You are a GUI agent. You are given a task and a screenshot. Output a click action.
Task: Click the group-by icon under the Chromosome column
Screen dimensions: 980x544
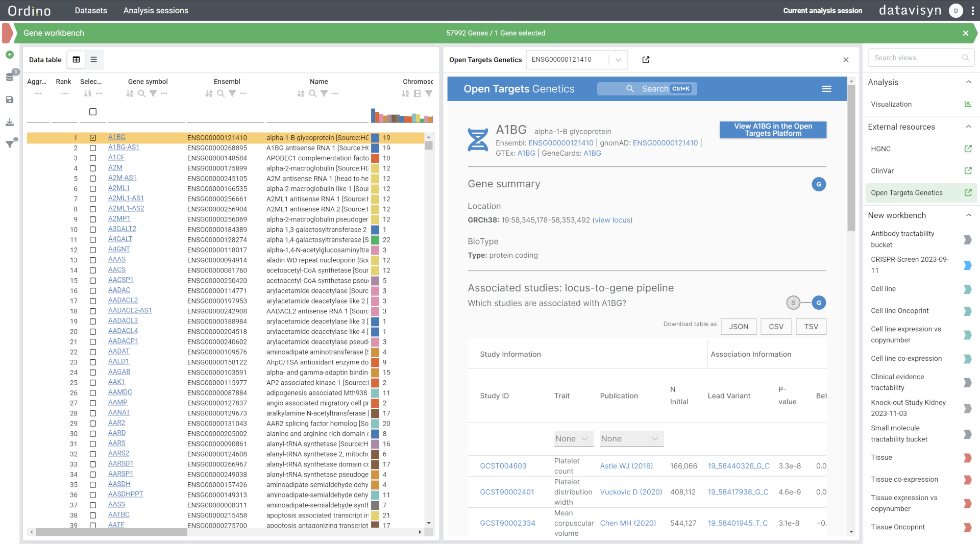(417, 93)
